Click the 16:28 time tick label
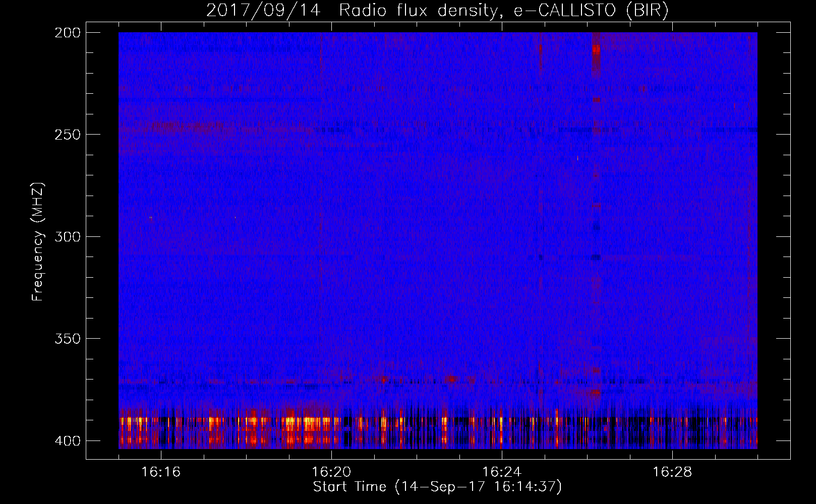 [x=672, y=472]
